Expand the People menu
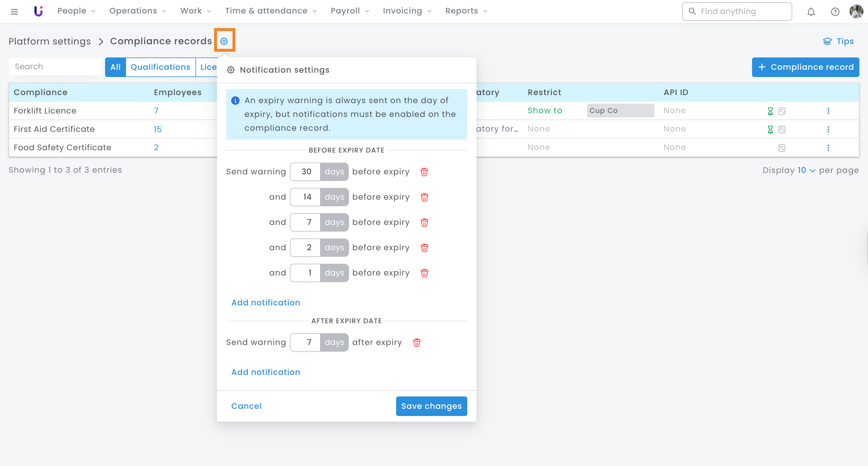 [76, 11]
